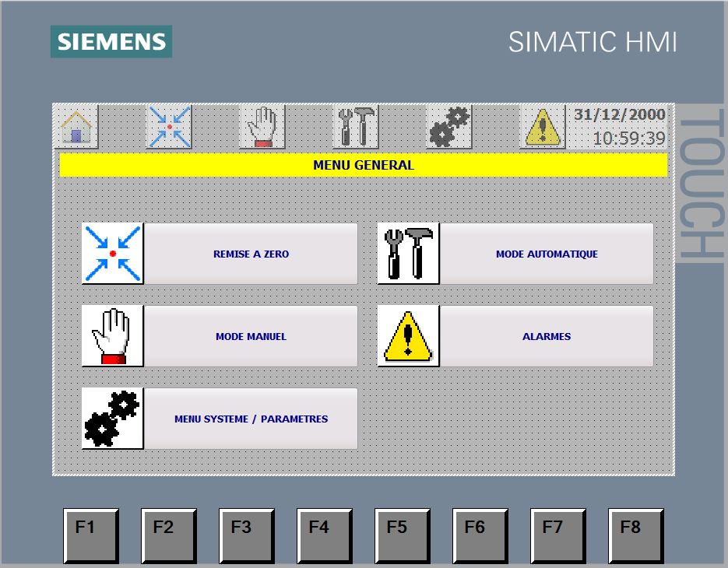Screen dimensions: 728x568
Task: Click the large tools icon beside MODE AUTOMATIQUE
Action: (409, 254)
